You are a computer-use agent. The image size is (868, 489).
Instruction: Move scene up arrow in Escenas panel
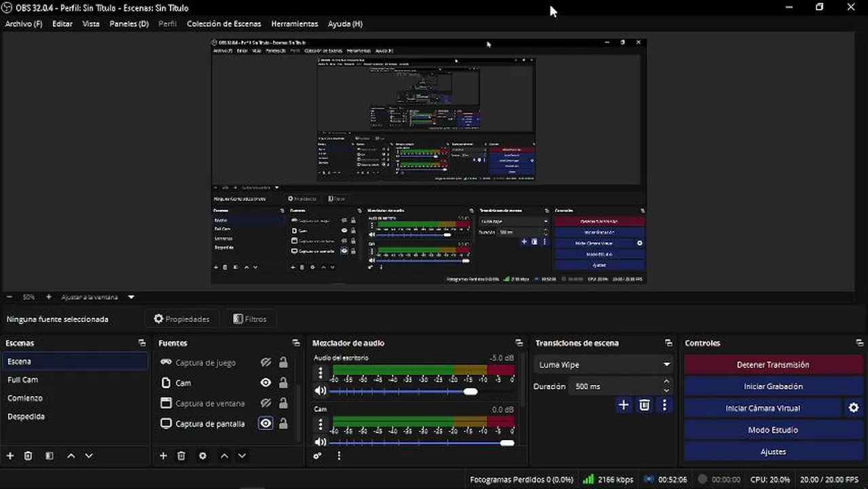(71, 456)
